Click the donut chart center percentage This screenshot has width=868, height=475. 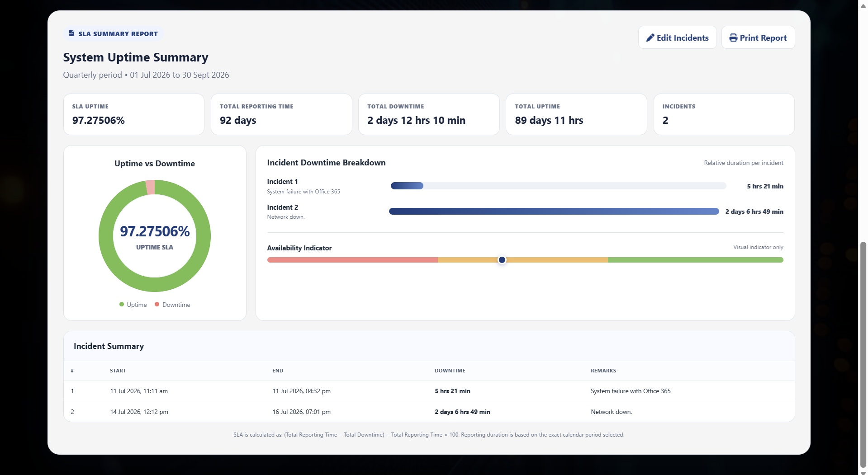[x=155, y=231]
